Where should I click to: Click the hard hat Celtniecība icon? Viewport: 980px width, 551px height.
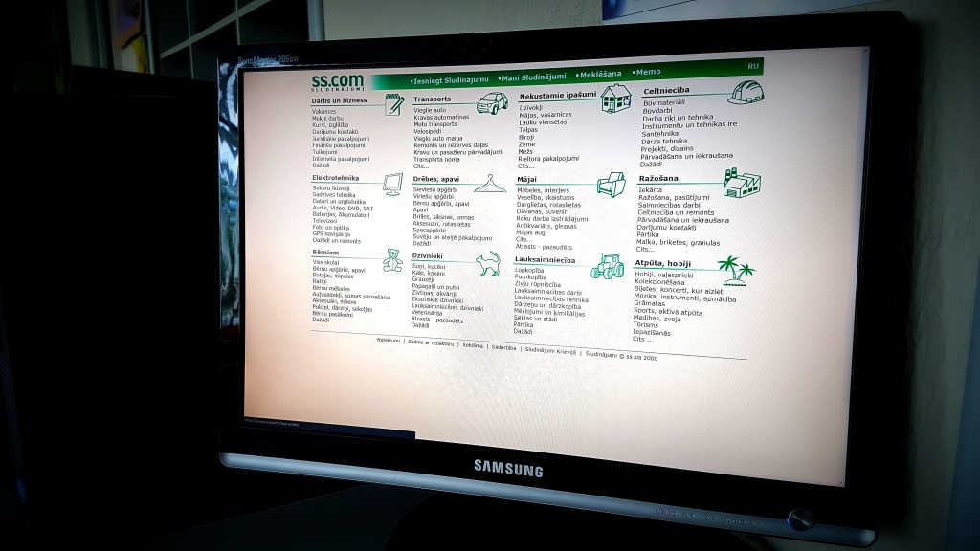pos(745,93)
